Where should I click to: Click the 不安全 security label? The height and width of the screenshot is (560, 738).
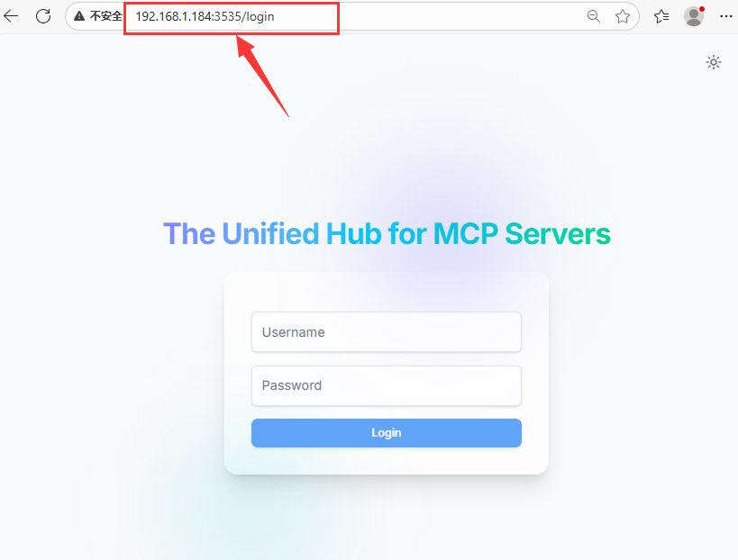(x=106, y=16)
